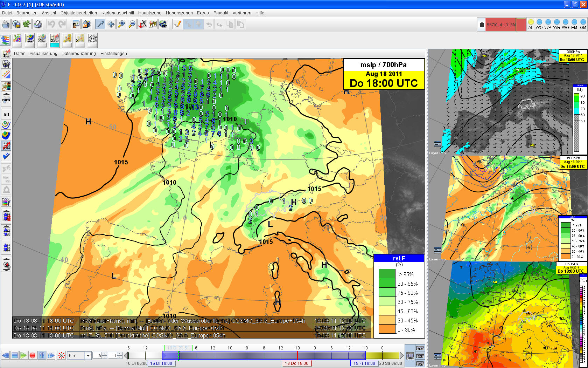Image resolution: width=588 pixels, height=368 pixels.
Task: Open the 6 h time step dropdown
Action: pyautogui.click(x=88, y=355)
